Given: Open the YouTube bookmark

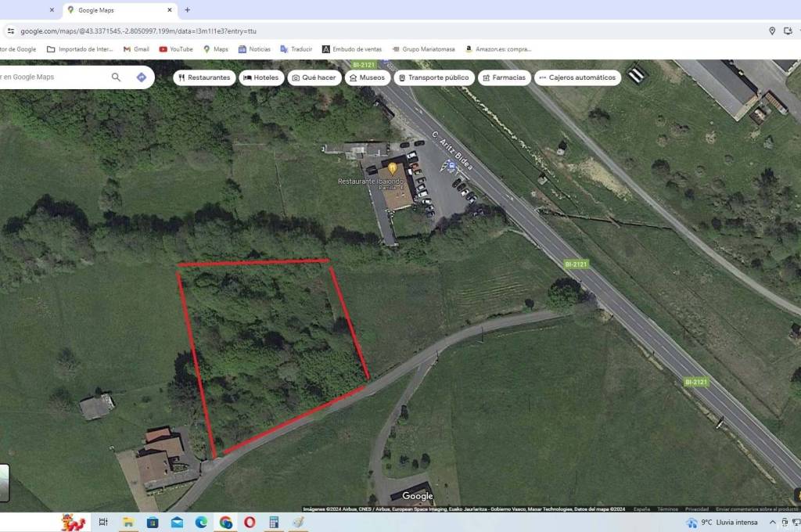Looking at the screenshot, I should 176,49.
